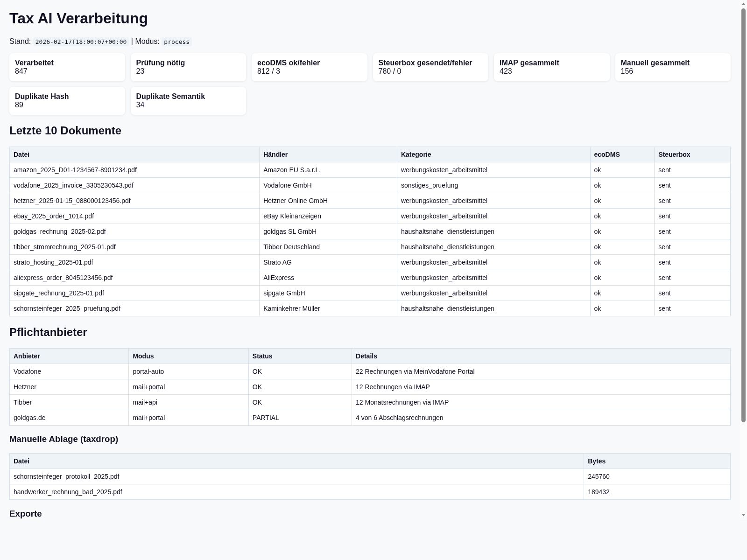Click the 189432 bytes value
Screen dimensions: 747x560
coord(599,492)
